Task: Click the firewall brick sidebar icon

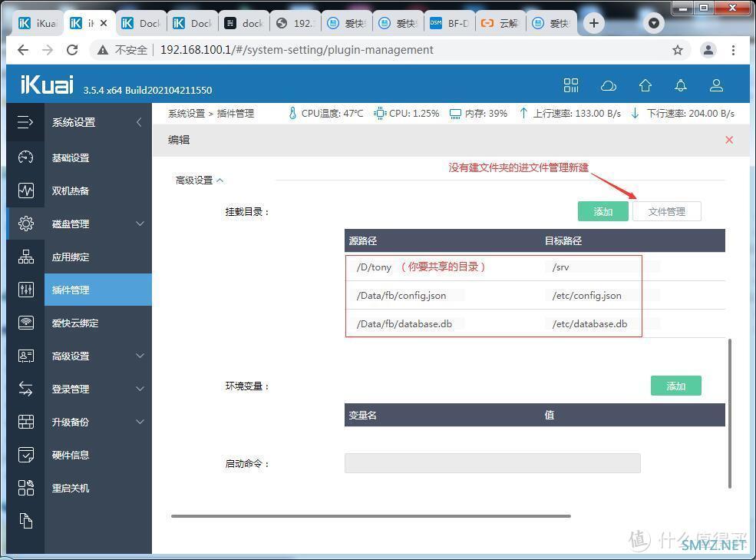Action: pos(25,422)
